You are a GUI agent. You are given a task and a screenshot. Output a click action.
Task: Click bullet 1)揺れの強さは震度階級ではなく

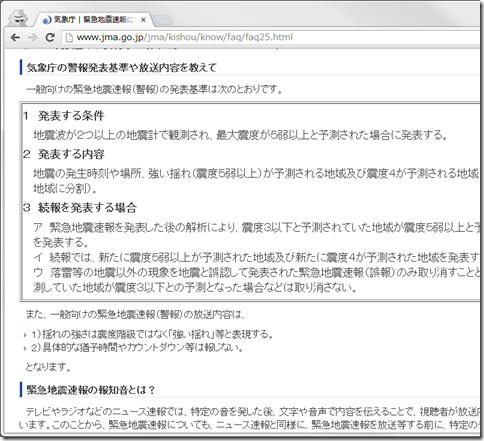tap(152, 334)
